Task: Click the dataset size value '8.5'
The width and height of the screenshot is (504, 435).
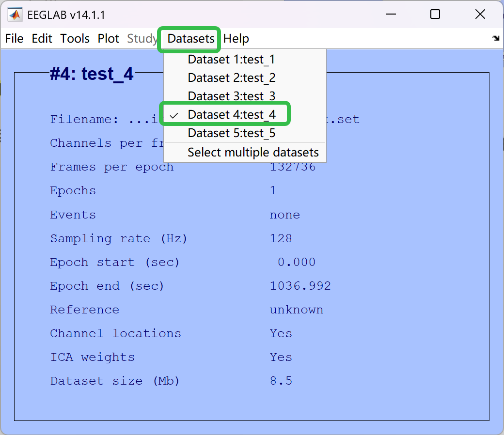Action: [281, 381]
